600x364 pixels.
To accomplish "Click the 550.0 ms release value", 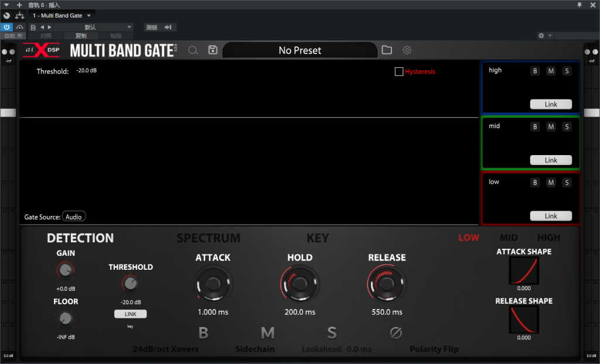I will tap(387, 312).
